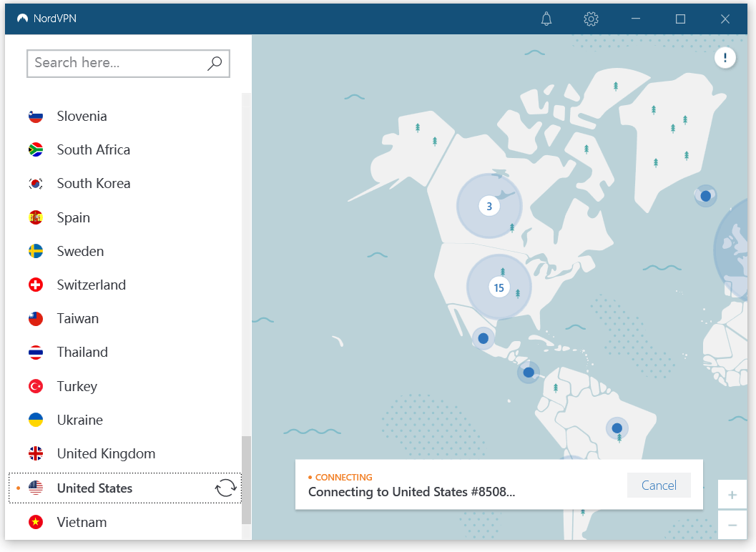Click the Iceland server pin on map
Image resolution: width=756 pixels, height=552 pixels.
tap(705, 196)
